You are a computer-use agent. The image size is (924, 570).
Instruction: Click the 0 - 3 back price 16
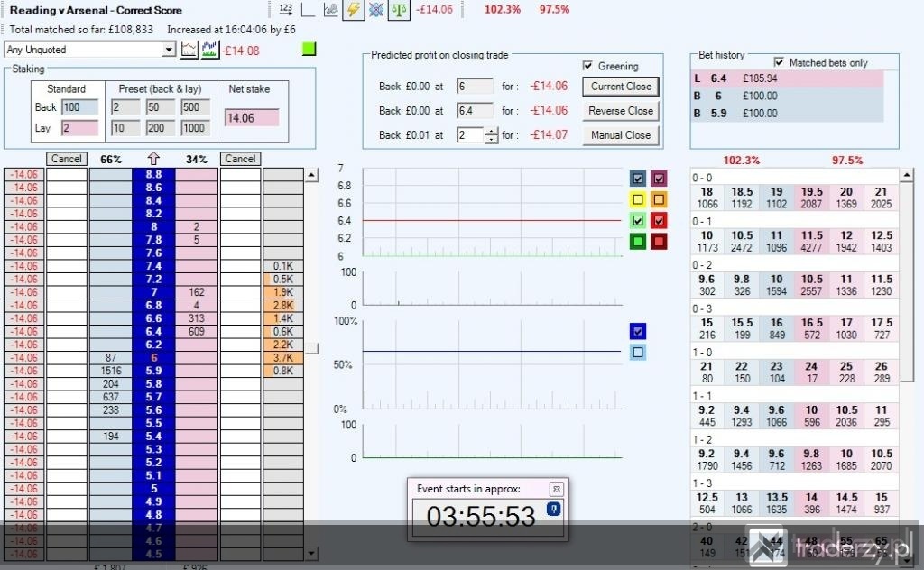point(777,328)
